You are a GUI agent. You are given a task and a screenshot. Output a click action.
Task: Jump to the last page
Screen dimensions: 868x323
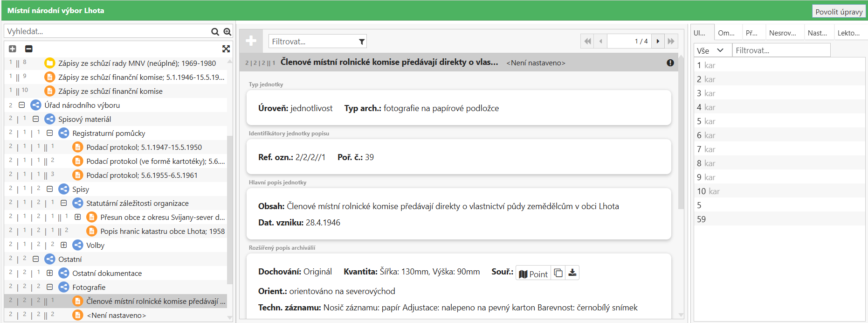pyautogui.click(x=671, y=41)
